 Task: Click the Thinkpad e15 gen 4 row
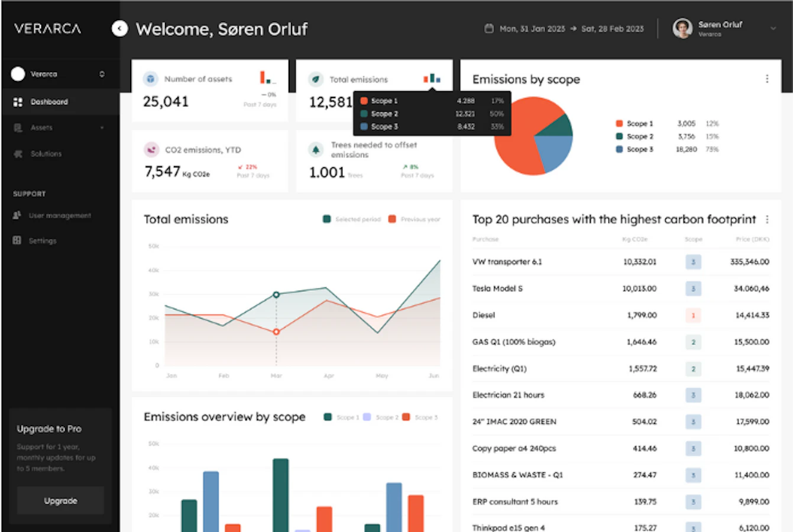(621, 525)
